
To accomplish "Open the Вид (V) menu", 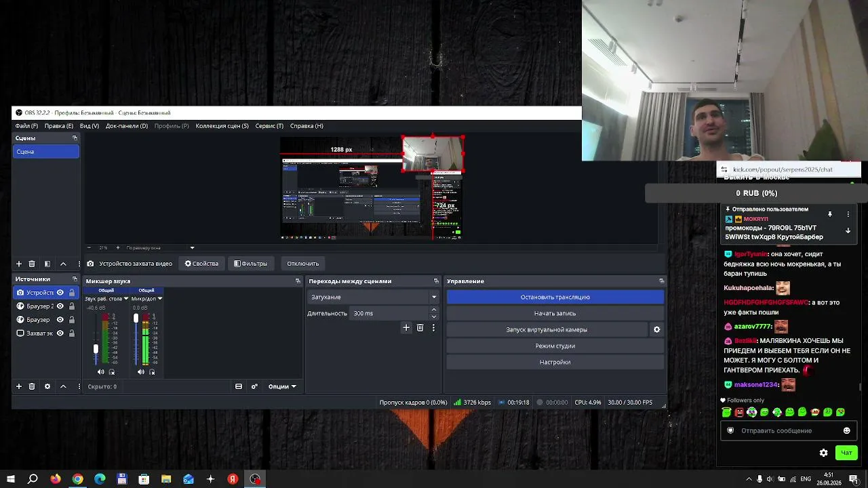I will [x=90, y=125].
